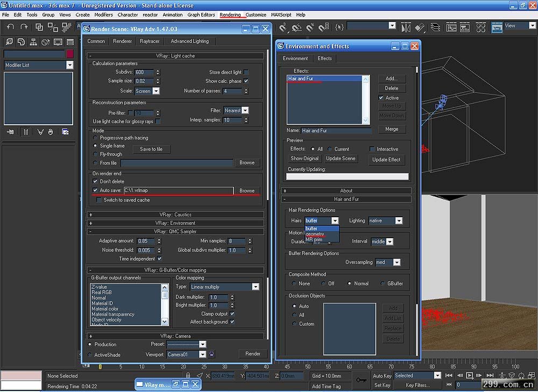Click the Undo arrow icon
The image size is (538, 392).
pos(10,27)
